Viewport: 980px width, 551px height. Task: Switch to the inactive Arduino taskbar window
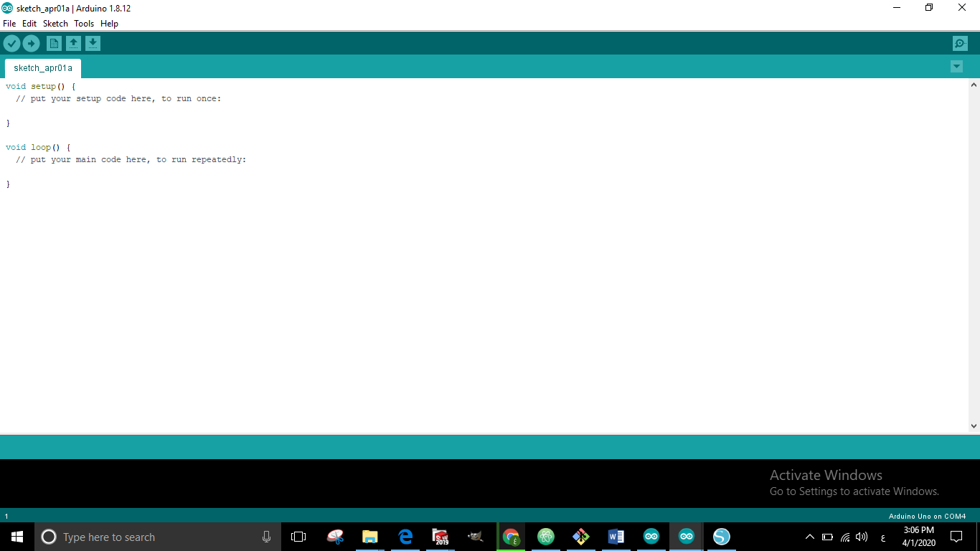[651, 537]
